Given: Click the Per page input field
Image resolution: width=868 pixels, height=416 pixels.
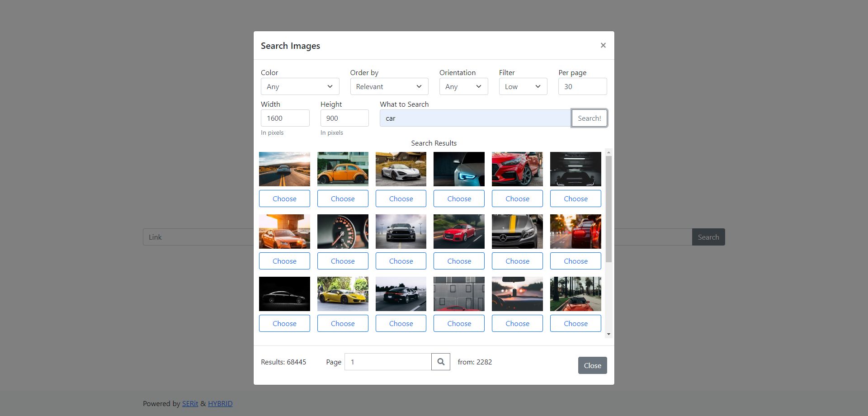Looking at the screenshot, I should tap(582, 86).
